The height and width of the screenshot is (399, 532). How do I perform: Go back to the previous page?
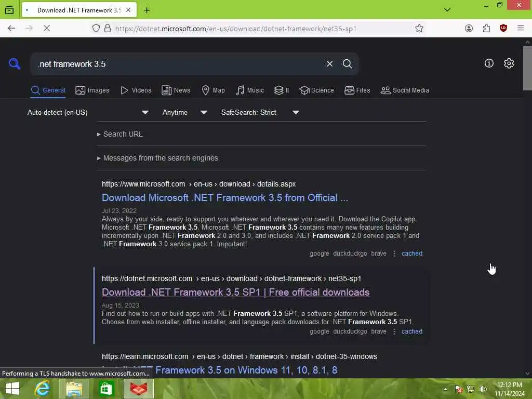(11, 29)
